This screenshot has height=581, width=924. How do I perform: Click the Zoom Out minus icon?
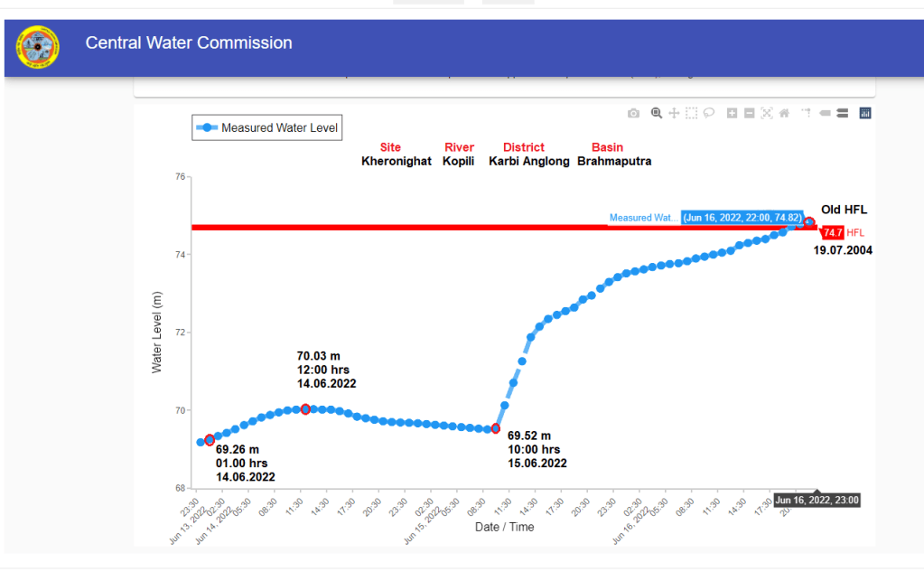tap(749, 113)
